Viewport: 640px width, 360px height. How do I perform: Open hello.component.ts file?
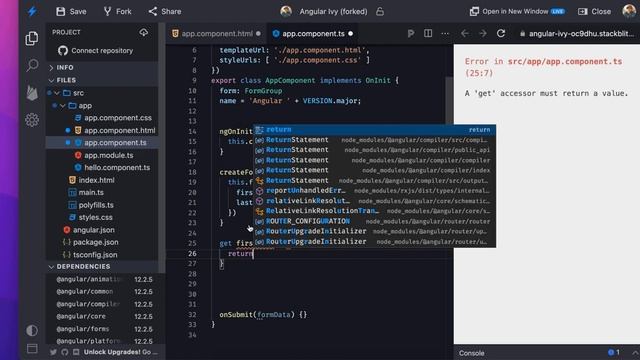click(112, 168)
